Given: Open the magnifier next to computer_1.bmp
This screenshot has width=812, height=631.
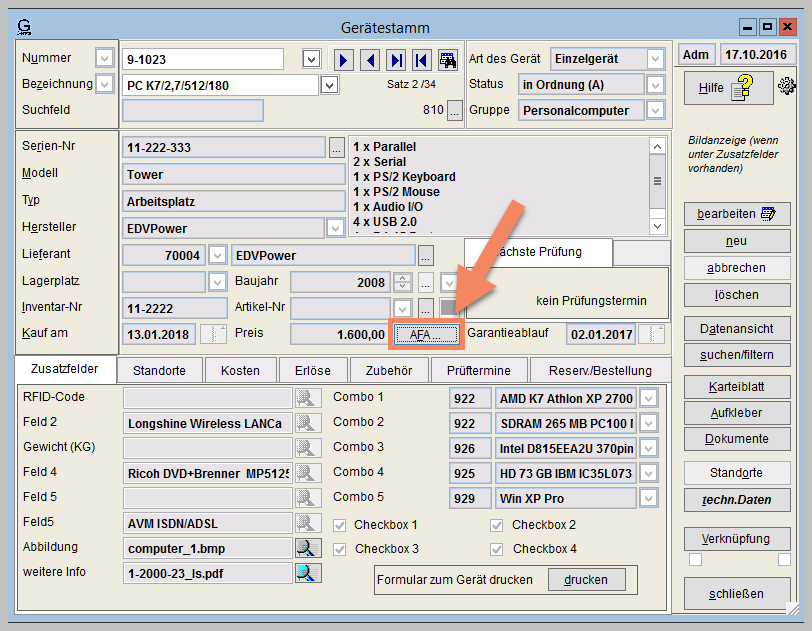Looking at the screenshot, I should point(308,548).
